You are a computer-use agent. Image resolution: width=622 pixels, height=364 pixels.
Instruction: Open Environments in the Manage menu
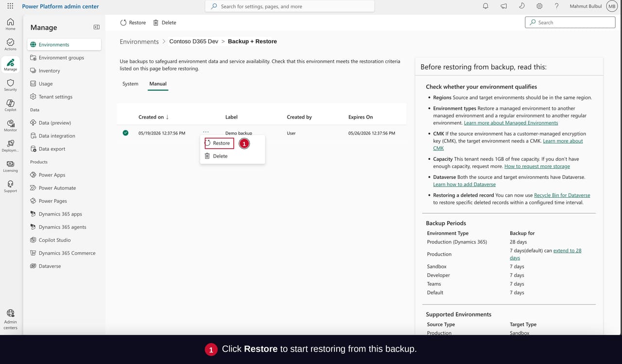(64, 45)
